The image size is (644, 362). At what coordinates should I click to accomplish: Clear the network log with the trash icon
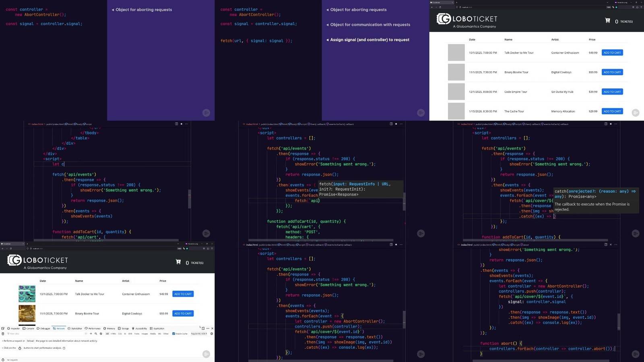pos(3,334)
